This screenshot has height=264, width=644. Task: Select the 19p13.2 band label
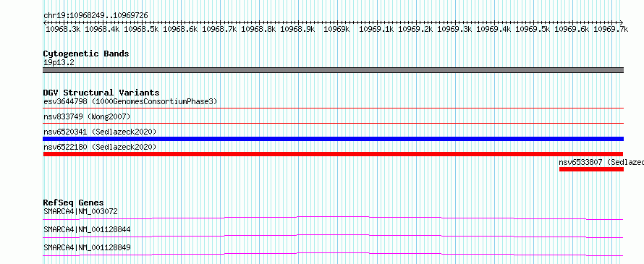tap(59, 62)
